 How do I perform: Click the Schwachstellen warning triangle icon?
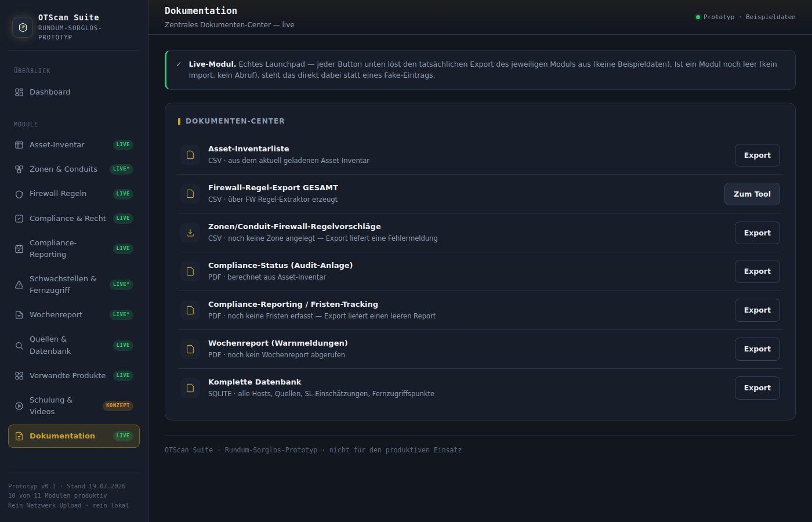click(x=19, y=285)
